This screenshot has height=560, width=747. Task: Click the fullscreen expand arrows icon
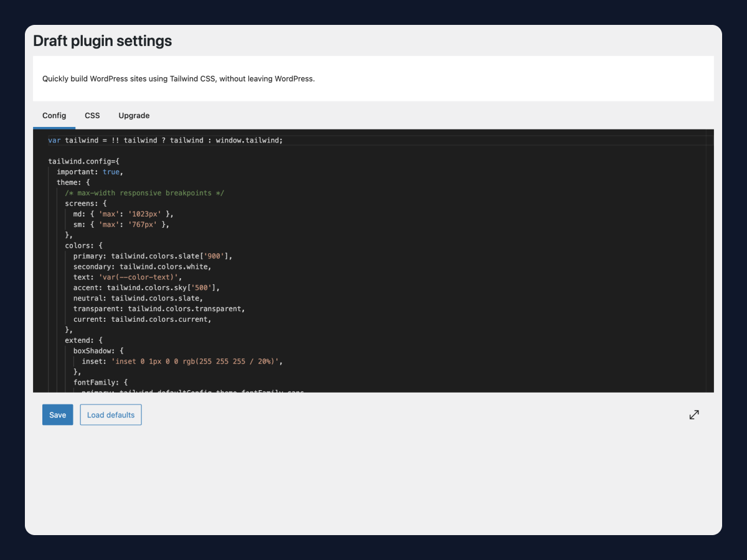click(x=694, y=414)
